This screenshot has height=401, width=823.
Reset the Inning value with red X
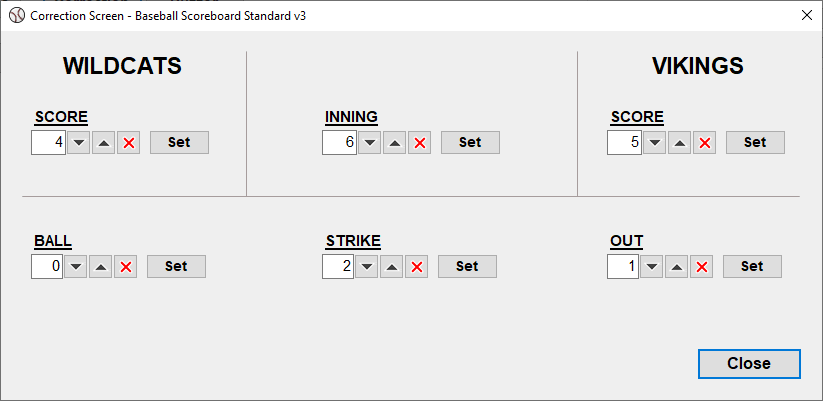(420, 143)
